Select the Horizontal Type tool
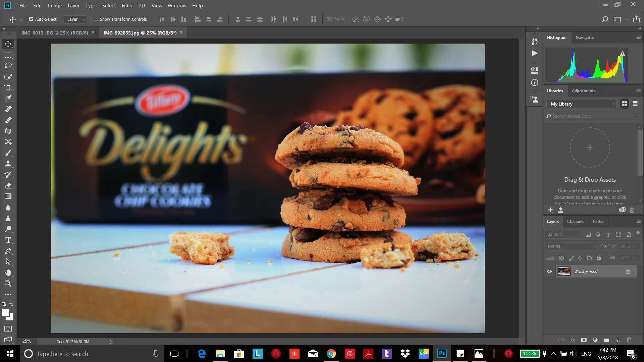 point(8,240)
